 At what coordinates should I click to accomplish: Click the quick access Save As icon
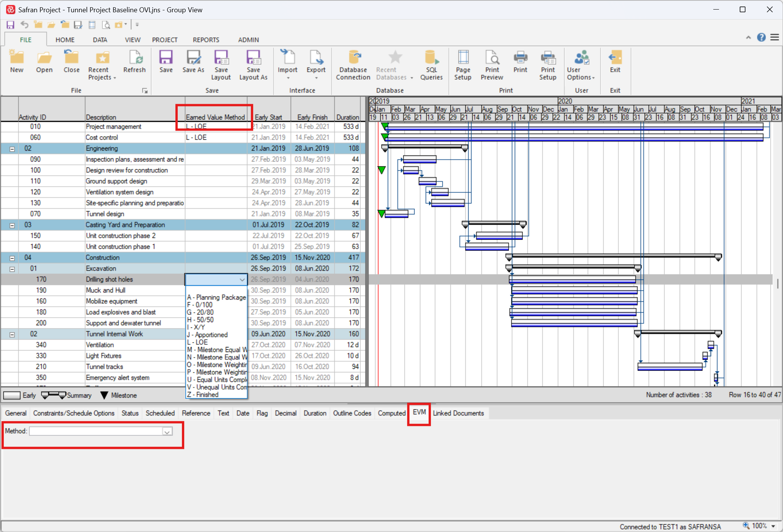(x=78, y=25)
